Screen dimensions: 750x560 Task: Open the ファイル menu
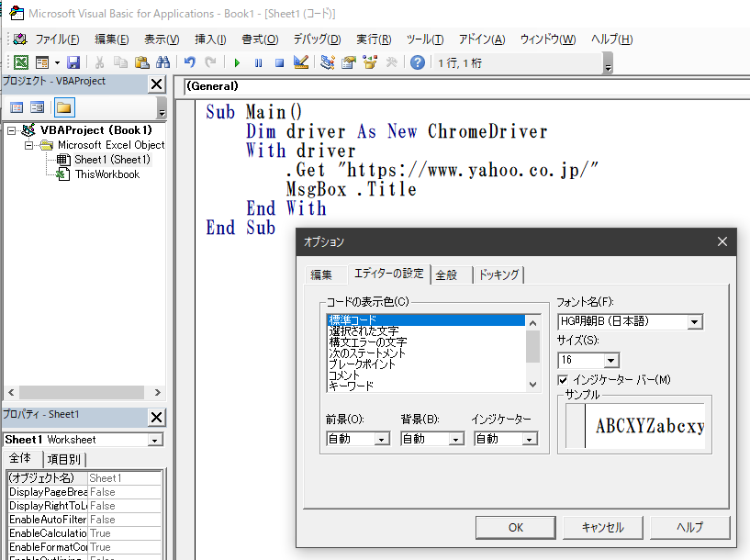[58, 39]
